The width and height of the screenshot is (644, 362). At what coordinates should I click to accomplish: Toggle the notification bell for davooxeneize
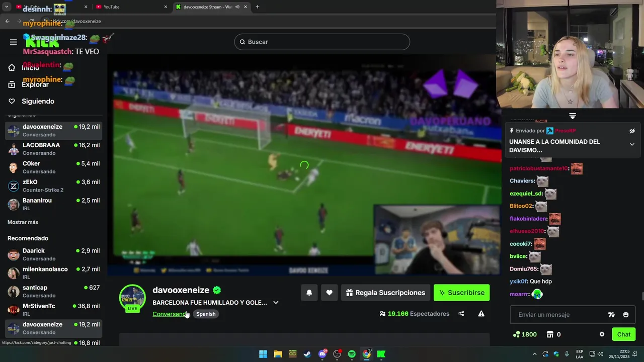point(309,293)
